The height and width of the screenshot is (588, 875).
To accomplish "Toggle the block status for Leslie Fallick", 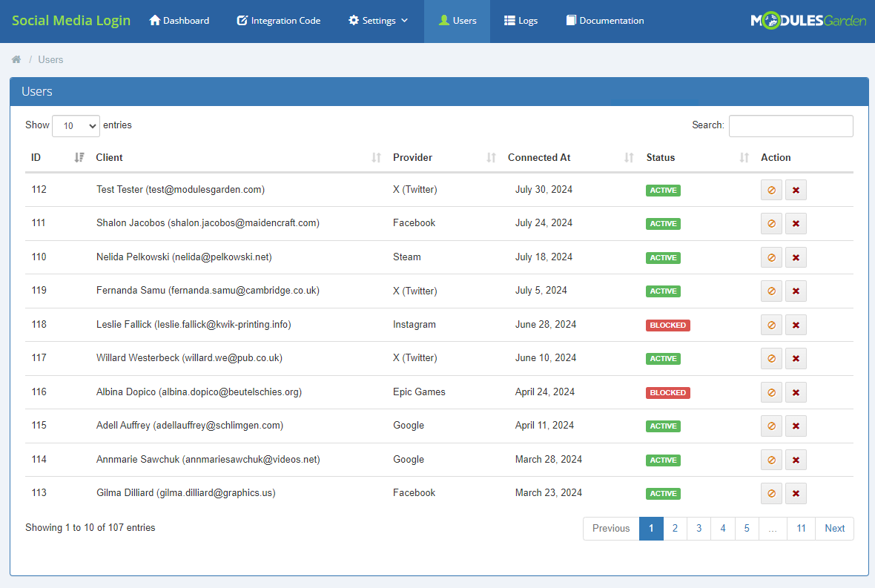I will pos(771,326).
